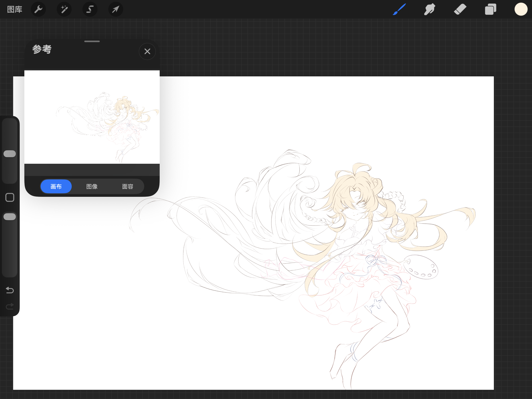532x399 pixels.
Task: Activate the Transform arrow tool
Action: pos(115,9)
